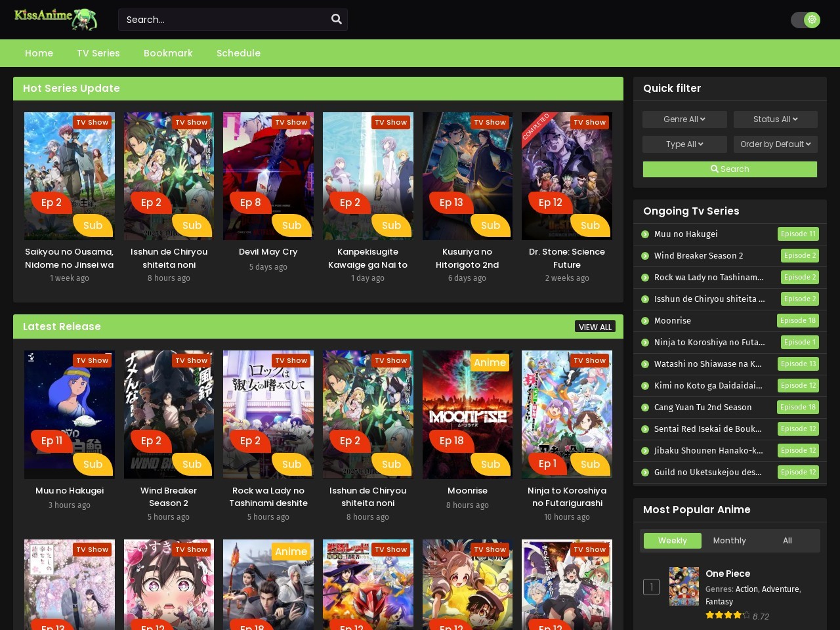Open the TV Series menu item
This screenshot has height=630, width=840.
coord(98,53)
